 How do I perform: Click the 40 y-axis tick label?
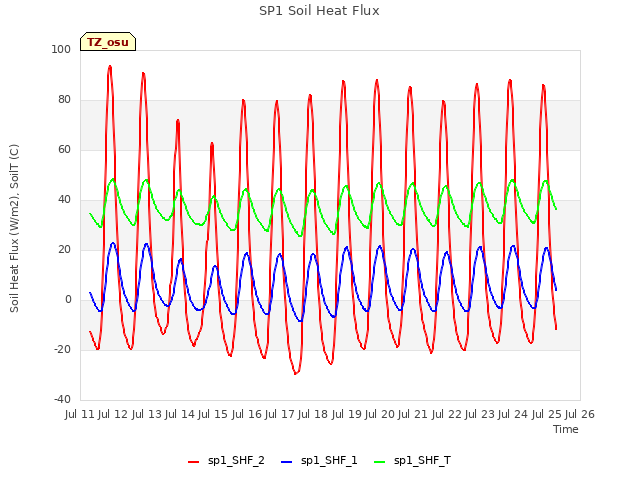click(64, 200)
